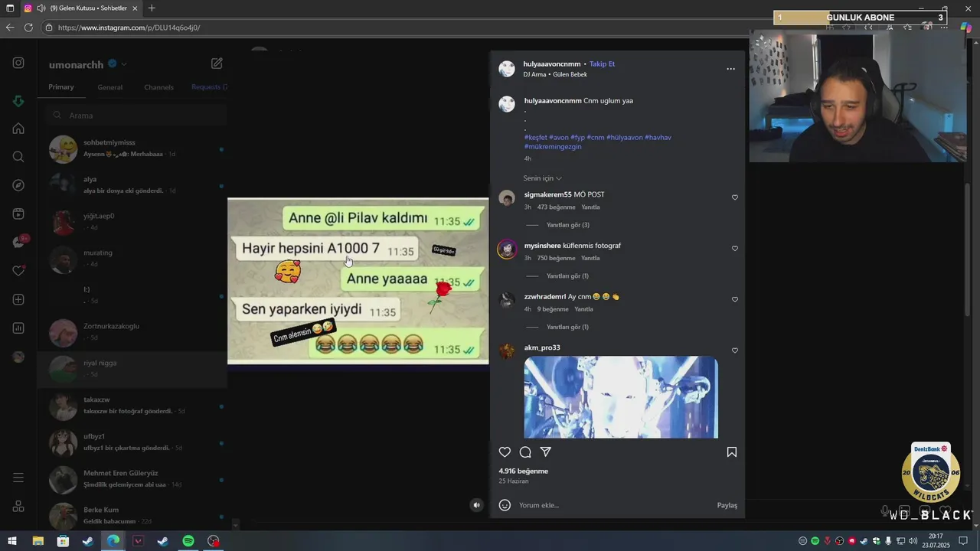Click the Create plus icon
Viewport: 980px width, 551px height.
(x=18, y=299)
